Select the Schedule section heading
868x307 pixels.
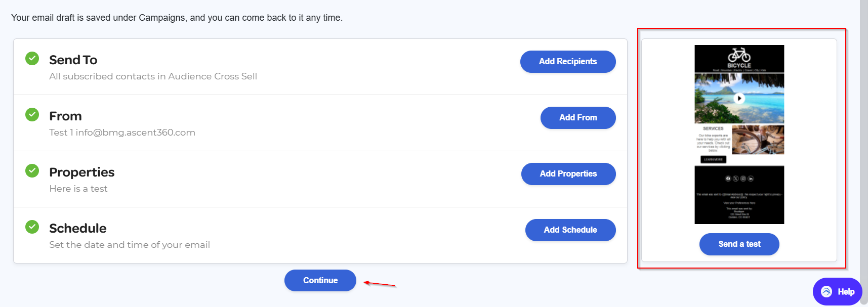78,229
